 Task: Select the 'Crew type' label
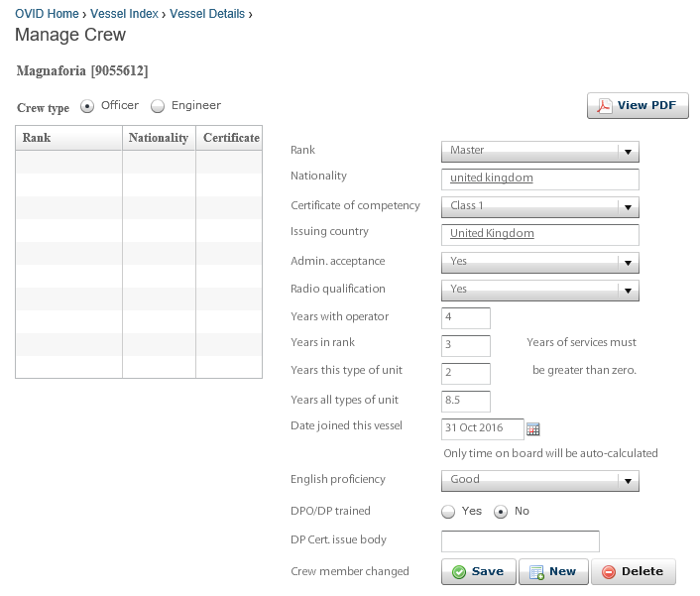(43, 108)
